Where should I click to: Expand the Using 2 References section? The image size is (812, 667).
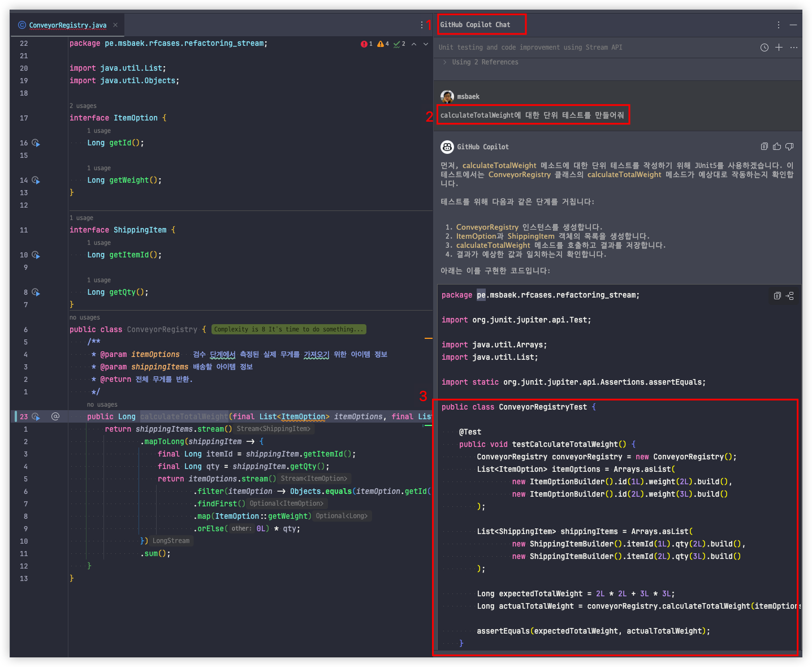pos(481,62)
